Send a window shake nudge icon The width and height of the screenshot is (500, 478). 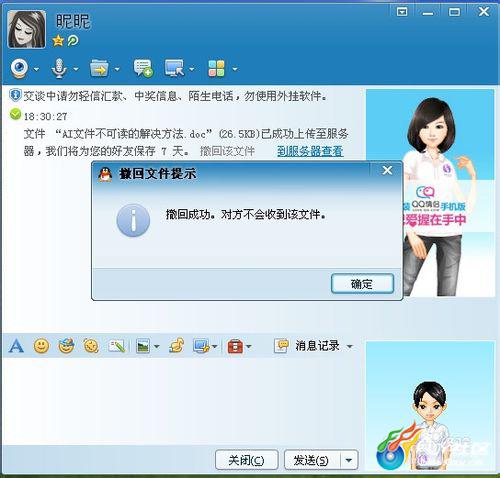coord(91,346)
